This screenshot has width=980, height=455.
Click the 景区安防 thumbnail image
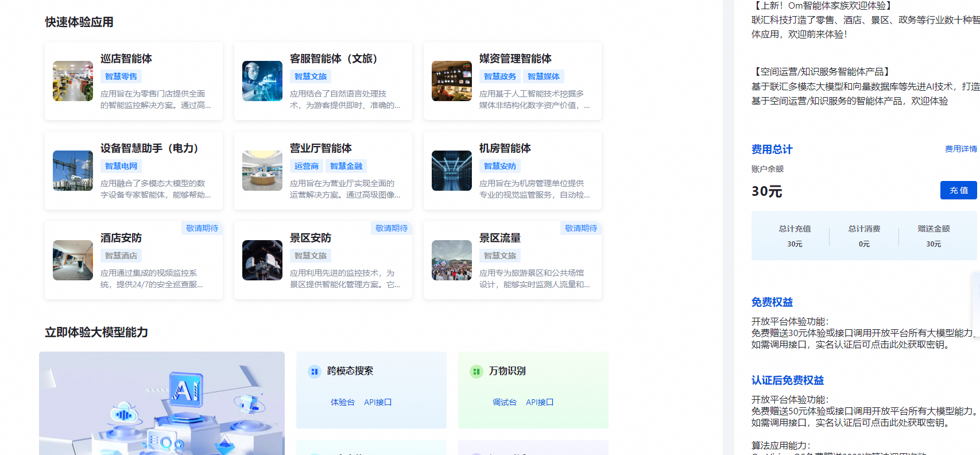click(x=262, y=260)
